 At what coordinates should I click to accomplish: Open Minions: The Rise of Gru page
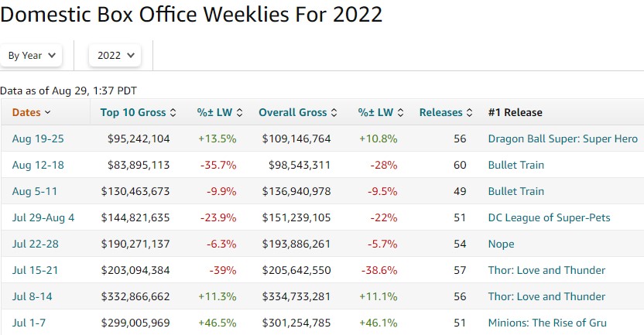[x=547, y=323]
